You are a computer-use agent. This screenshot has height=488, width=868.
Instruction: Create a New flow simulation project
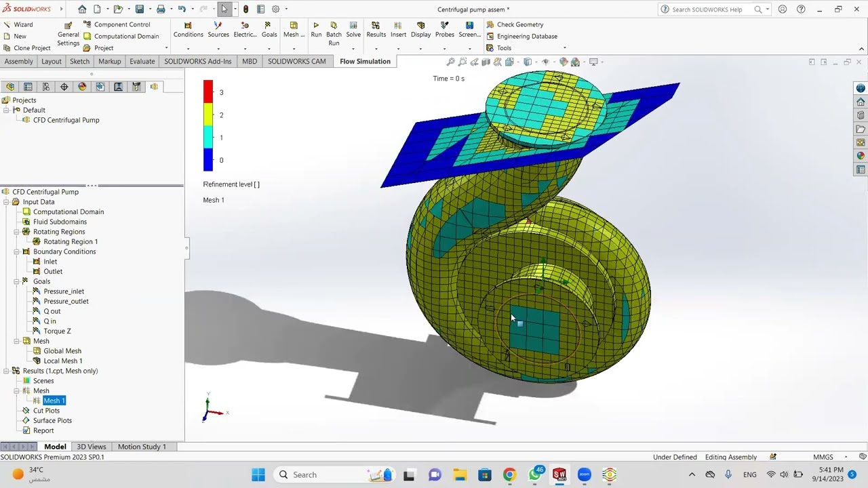15,36
